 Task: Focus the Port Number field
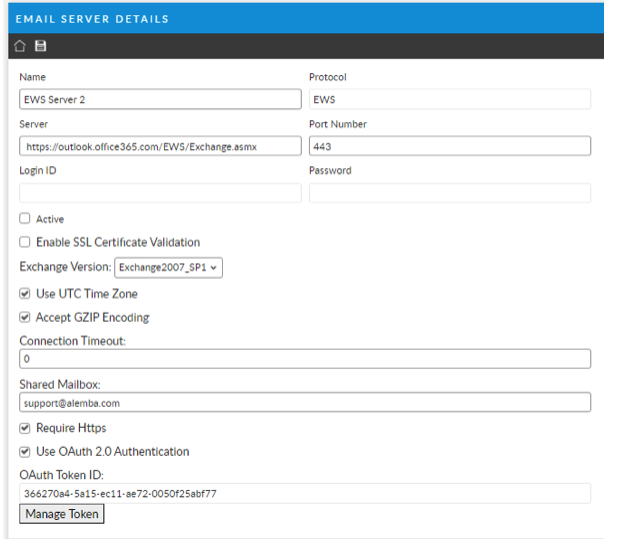pos(449,146)
